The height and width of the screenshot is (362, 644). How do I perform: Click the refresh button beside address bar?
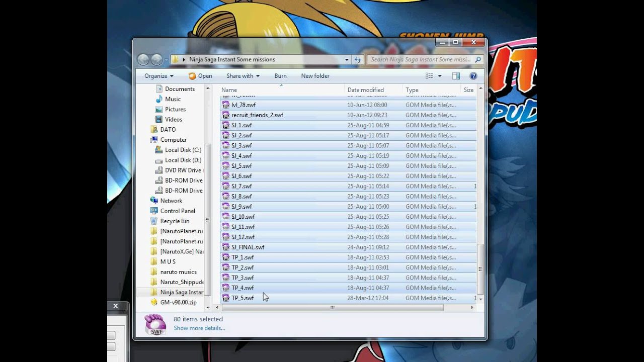(358, 59)
